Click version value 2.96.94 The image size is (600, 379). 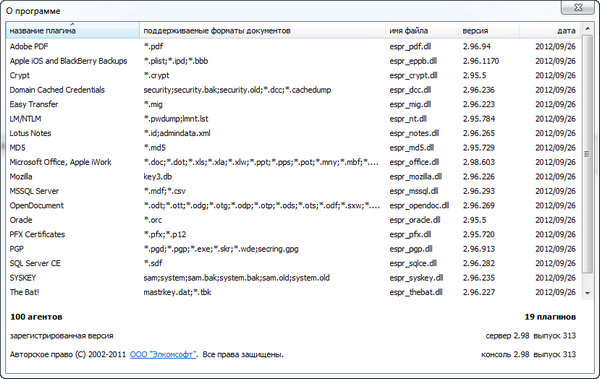click(x=477, y=46)
